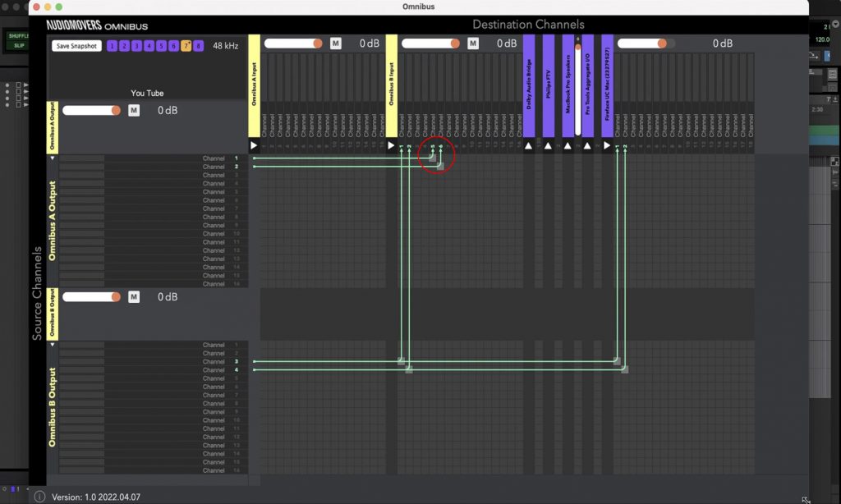The height and width of the screenshot is (504, 841).
Task: Click the Version: 1.0 2022.04.07 text
Action: [96, 497]
